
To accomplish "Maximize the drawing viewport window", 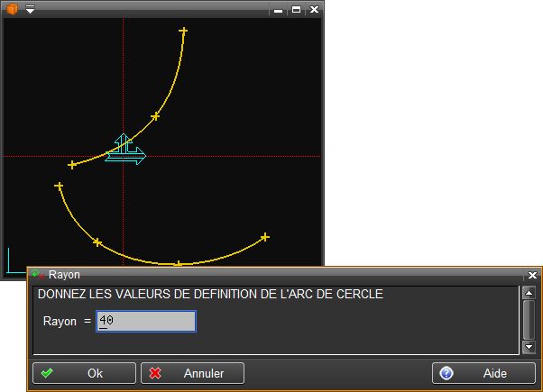I will pyautogui.click(x=295, y=10).
